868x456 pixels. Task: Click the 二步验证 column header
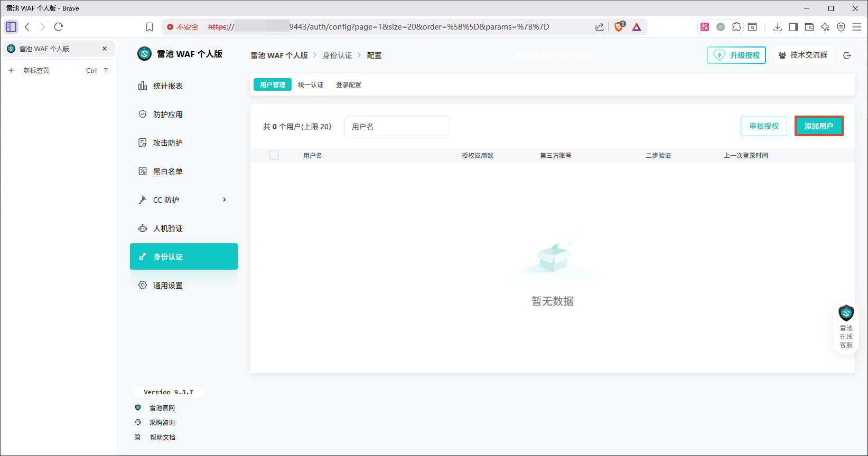(658, 156)
